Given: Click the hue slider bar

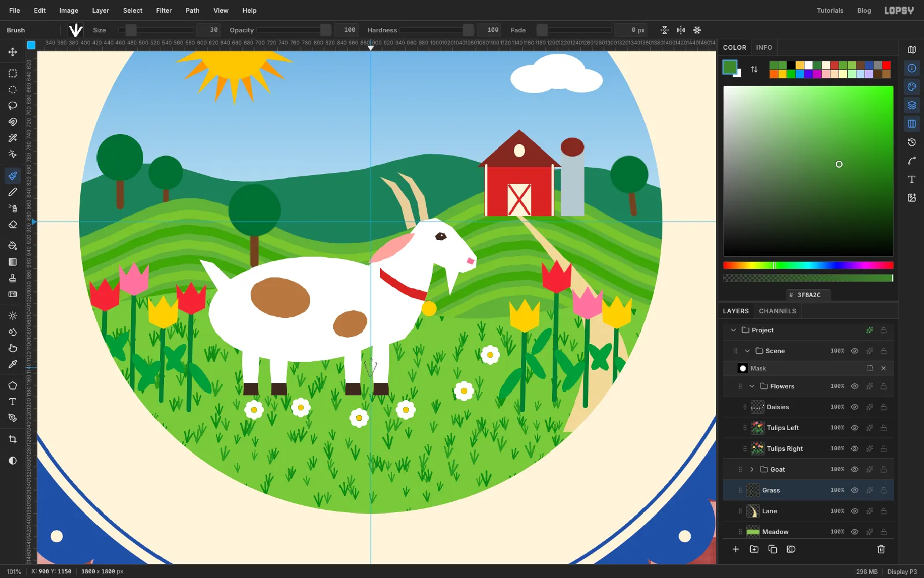Looking at the screenshot, I should 808,265.
